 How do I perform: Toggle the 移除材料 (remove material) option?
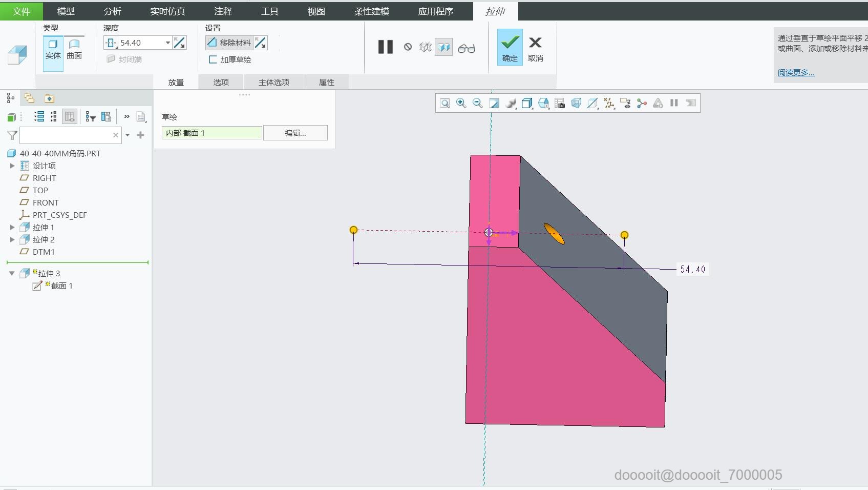click(x=229, y=43)
